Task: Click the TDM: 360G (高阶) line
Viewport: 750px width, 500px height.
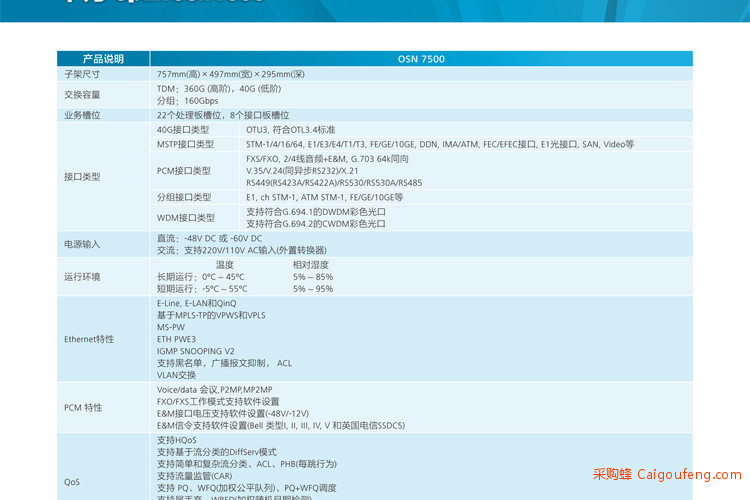Action: tap(219, 89)
